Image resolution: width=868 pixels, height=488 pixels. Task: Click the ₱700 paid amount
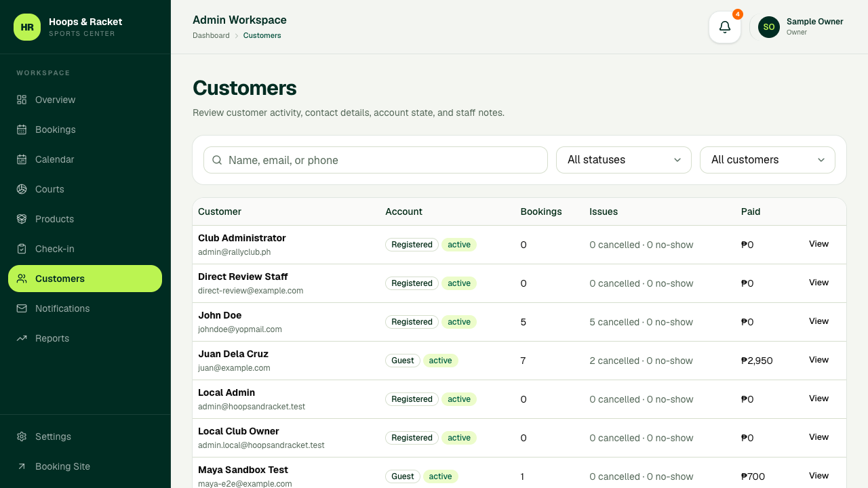click(x=753, y=476)
